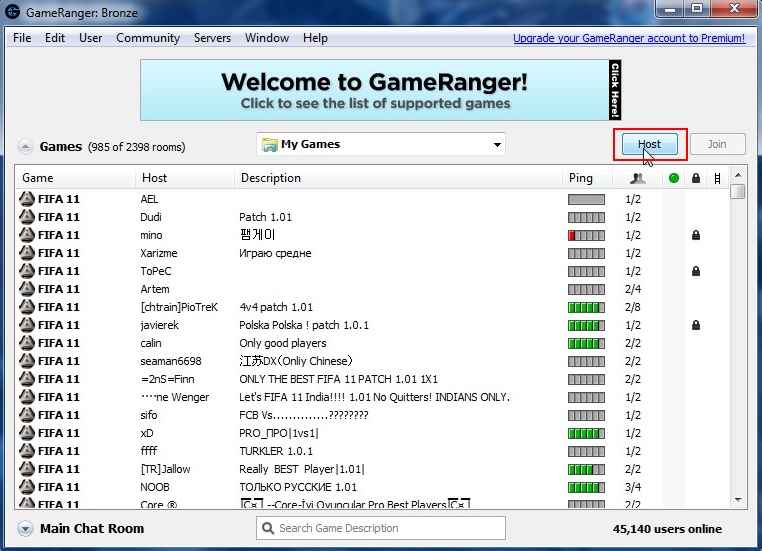Click the lock icon in mino's row
This screenshot has width=762, height=551.
coord(696,235)
